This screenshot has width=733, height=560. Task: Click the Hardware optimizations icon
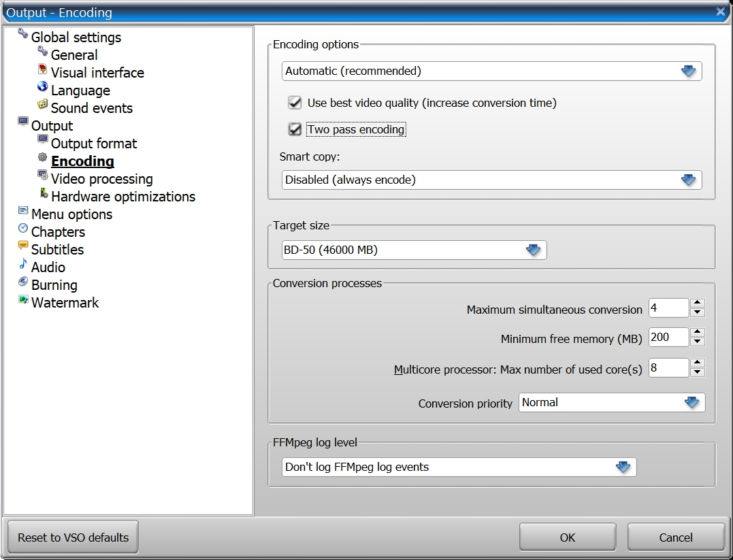coord(44,193)
